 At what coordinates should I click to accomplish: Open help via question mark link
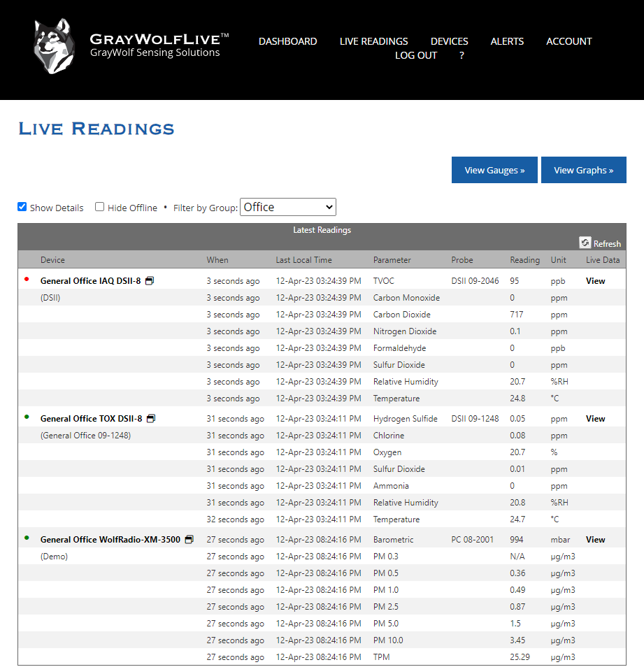tap(461, 55)
